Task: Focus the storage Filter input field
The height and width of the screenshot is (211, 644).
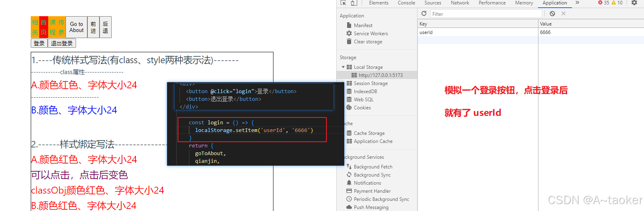Action: click(x=485, y=14)
